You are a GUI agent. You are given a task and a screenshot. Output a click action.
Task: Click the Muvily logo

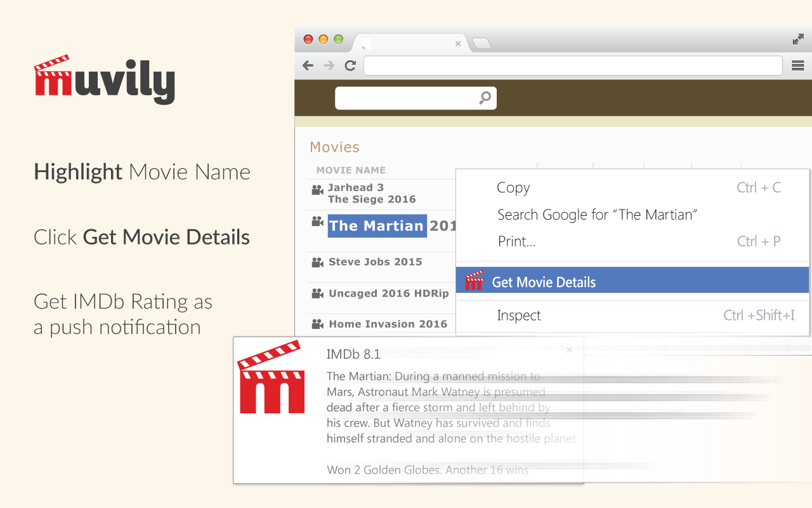(104, 79)
